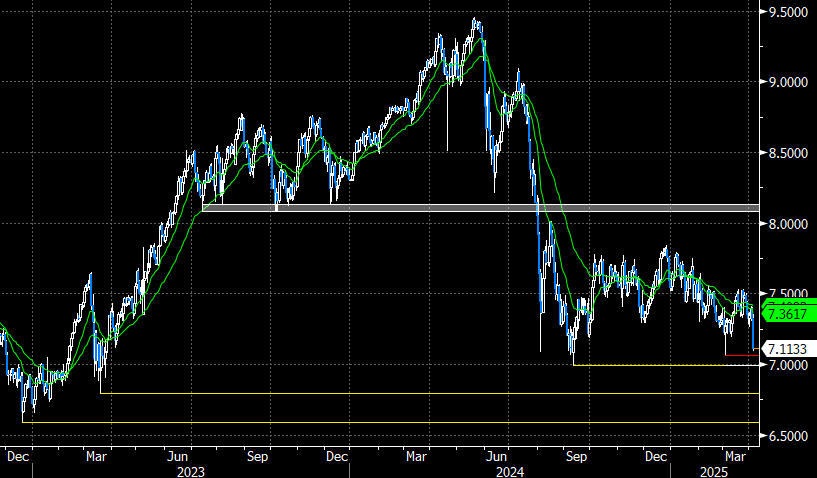The image size is (817, 478).
Task: Click the first Dec label on x-axis
Action: (16, 456)
